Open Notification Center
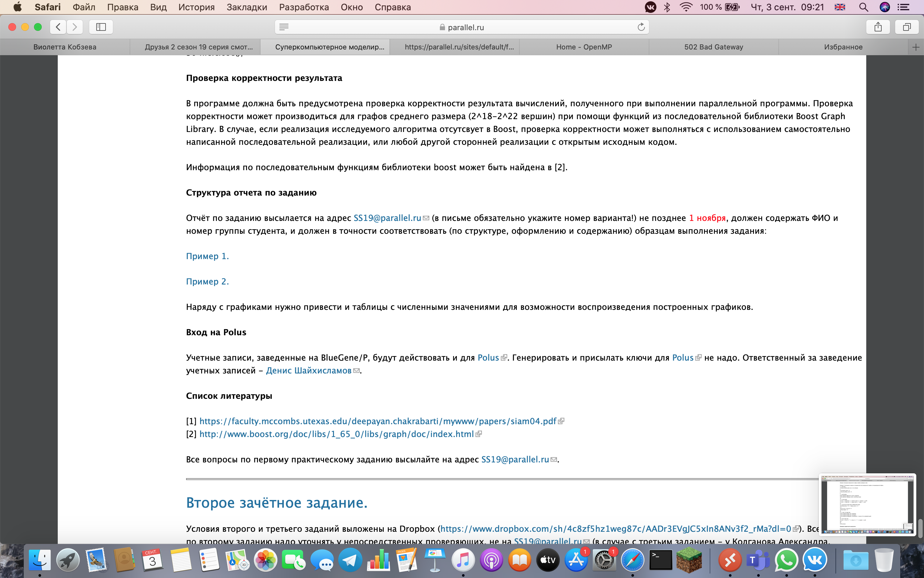The image size is (924, 578). [x=903, y=7]
